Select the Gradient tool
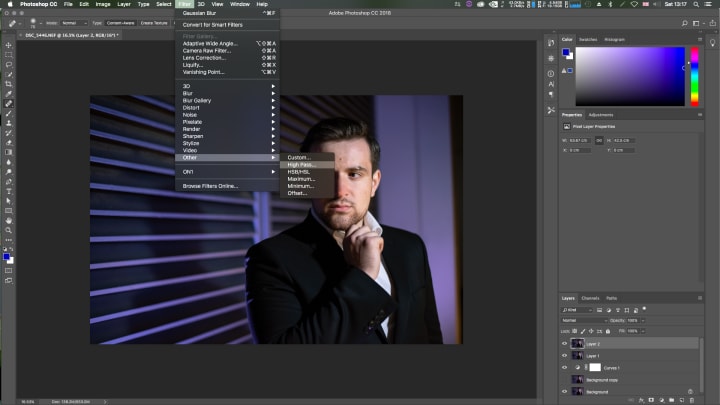This screenshot has width=720, height=405. click(x=9, y=152)
